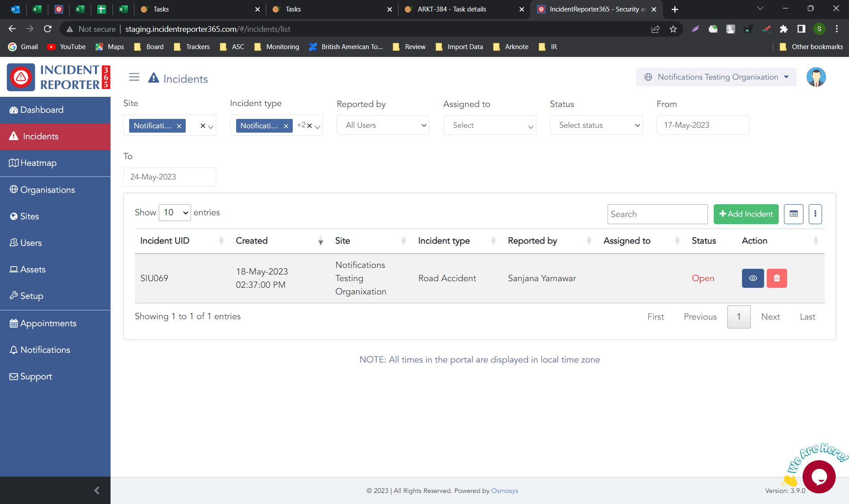Click the Add Incident button

click(746, 214)
